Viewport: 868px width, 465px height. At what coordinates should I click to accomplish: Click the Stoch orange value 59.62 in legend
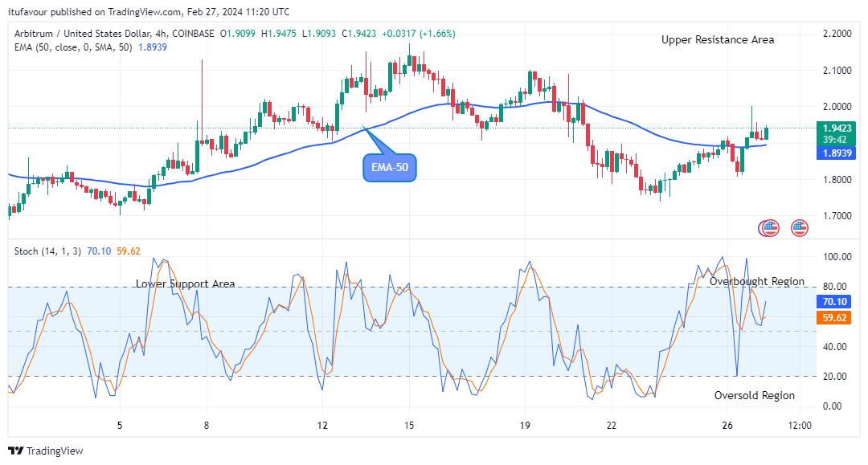tap(129, 251)
